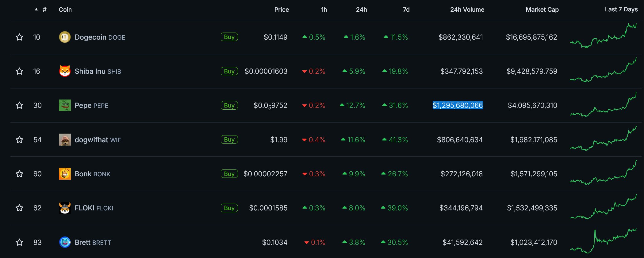Click the Shiba Inu coin logo
This screenshot has height=258, width=644.
coord(65,71)
